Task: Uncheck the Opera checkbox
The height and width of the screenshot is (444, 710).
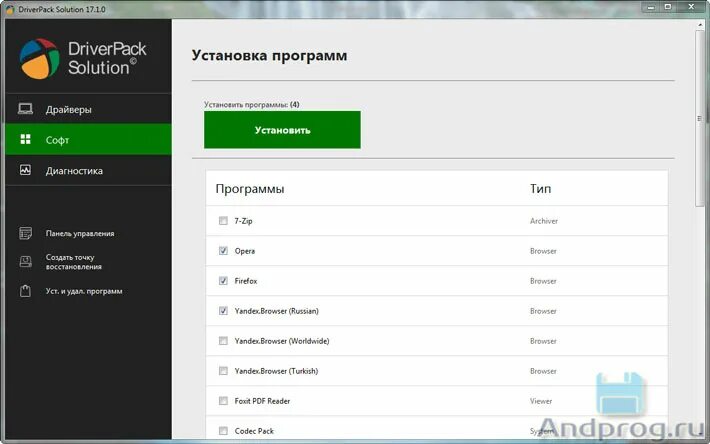Action: point(223,251)
